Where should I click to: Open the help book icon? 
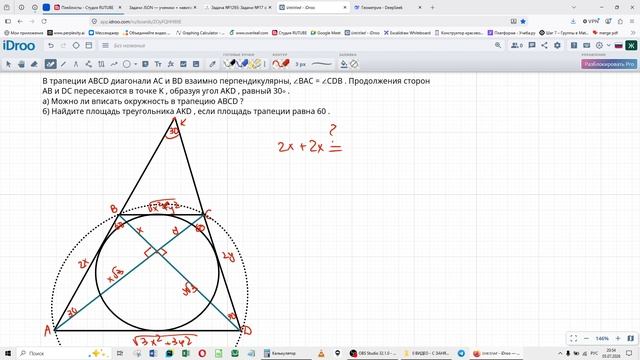click(574, 45)
